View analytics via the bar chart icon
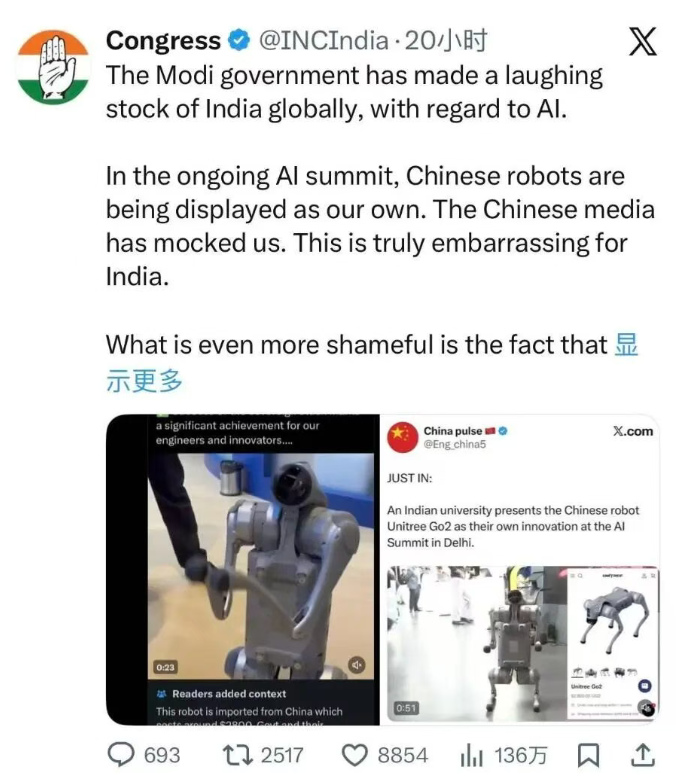Viewport: 691px width, 784px height. point(471,755)
